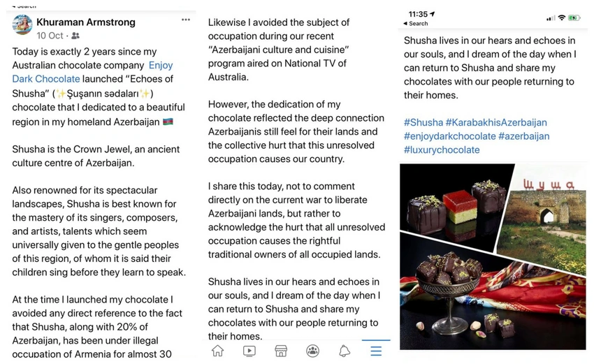The height and width of the screenshot is (364, 594).
Task: Follow the Enjoy Dark Chocolate page link
Action: point(92,72)
